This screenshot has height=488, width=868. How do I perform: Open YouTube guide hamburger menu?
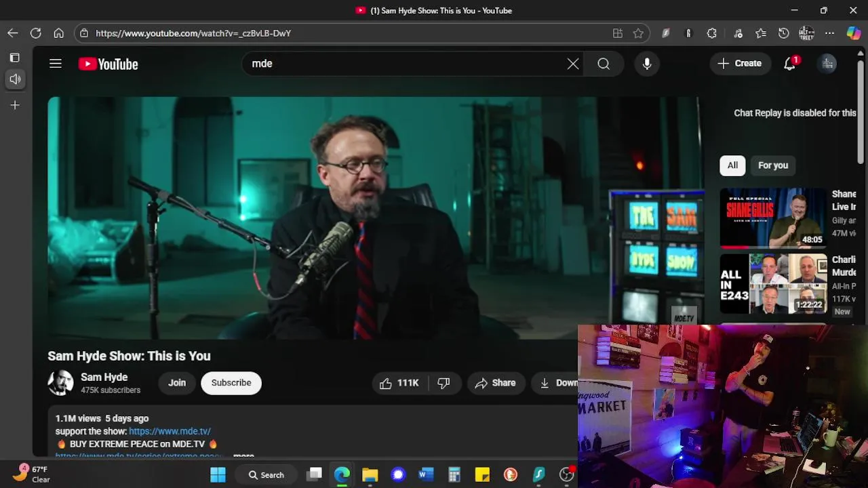(56, 64)
